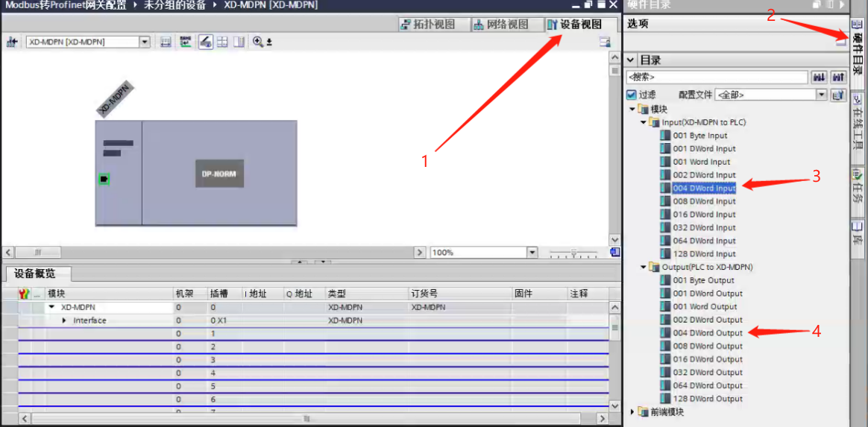Click the device view horizontal scrollbar thumb
The width and height of the screenshot is (868, 427).
pos(37,253)
